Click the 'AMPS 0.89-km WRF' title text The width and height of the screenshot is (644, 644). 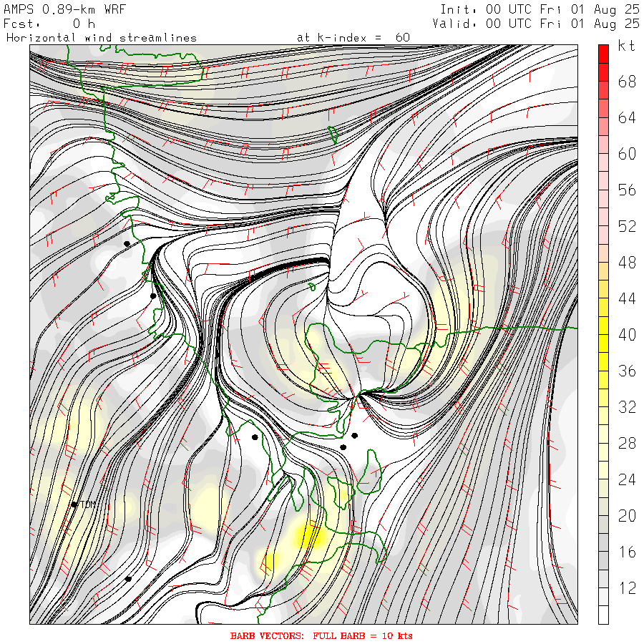pos(64,9)
